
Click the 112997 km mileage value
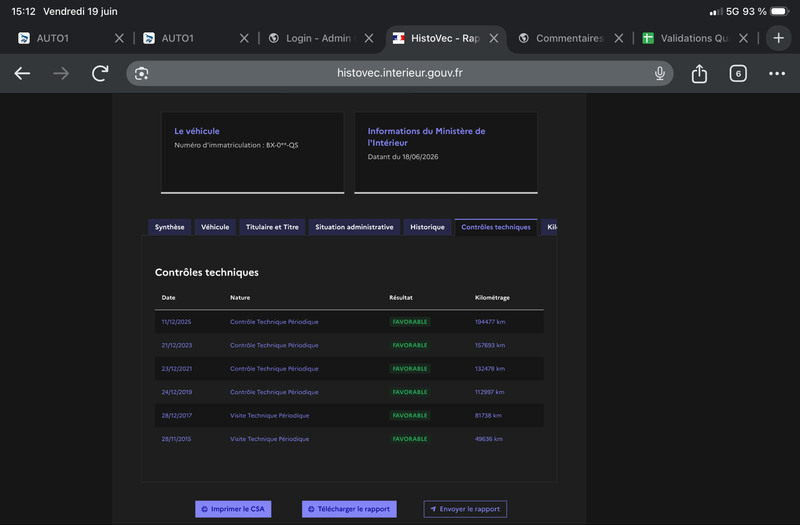pyautogui.click(x=489, y=392)
